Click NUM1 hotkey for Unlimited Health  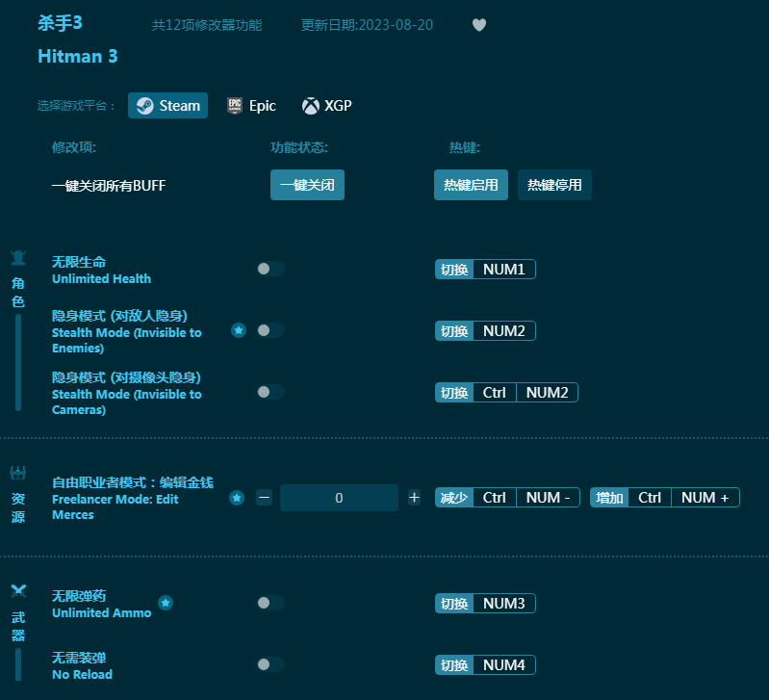pos(504,270)
